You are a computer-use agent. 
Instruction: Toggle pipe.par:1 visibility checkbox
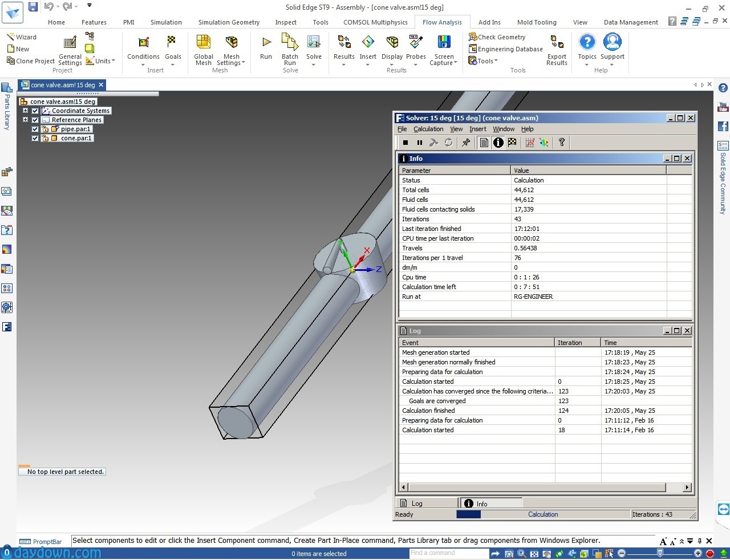coord(35,129)
